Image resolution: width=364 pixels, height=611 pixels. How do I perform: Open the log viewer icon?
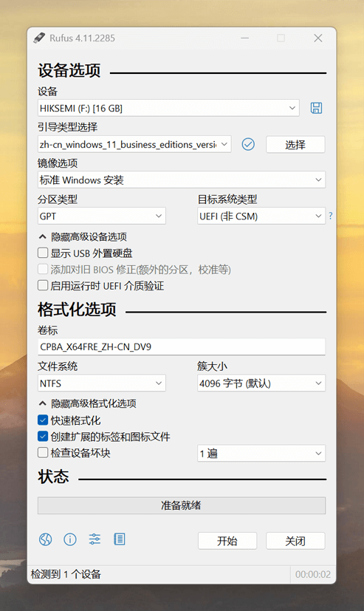(119, 539)
